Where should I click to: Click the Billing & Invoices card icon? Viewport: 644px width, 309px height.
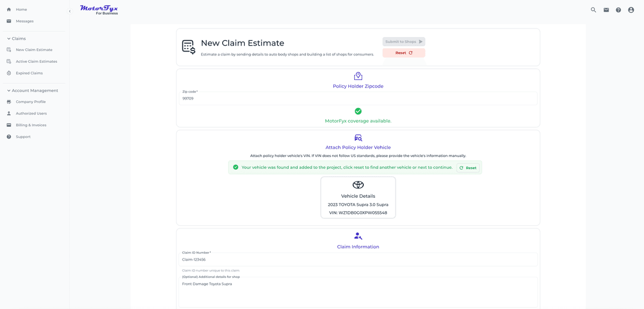[9, 125]
